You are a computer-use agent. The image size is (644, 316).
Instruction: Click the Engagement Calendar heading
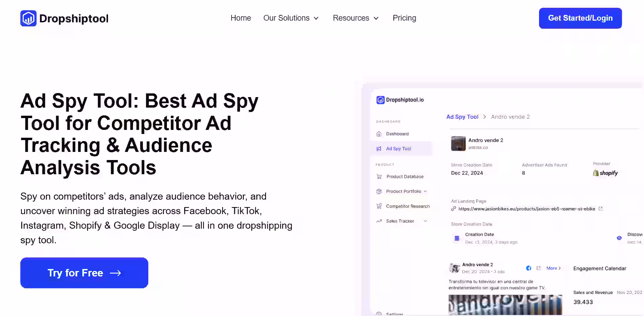pyautogui.click(x=600, y=269)
